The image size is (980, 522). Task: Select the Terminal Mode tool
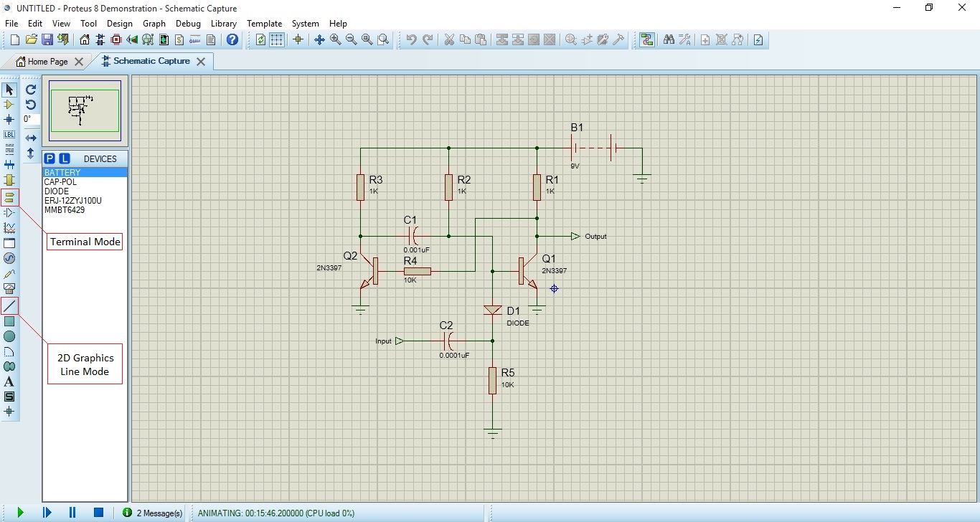9,196
